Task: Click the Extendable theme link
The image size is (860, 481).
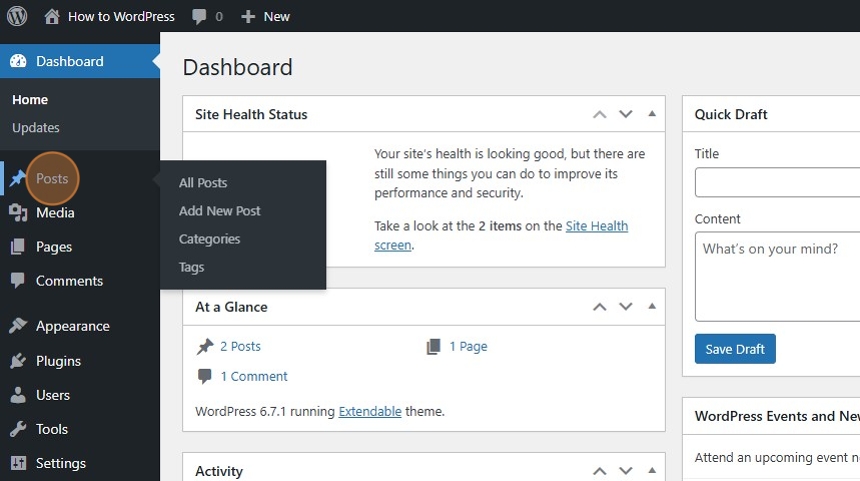Action: click(370, 411)
